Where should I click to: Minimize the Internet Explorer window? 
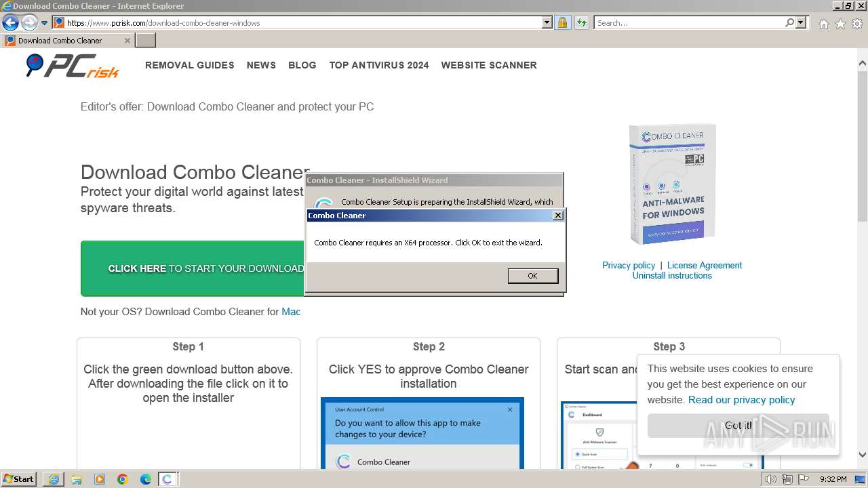pyautogui.click(x=837, y=5)
